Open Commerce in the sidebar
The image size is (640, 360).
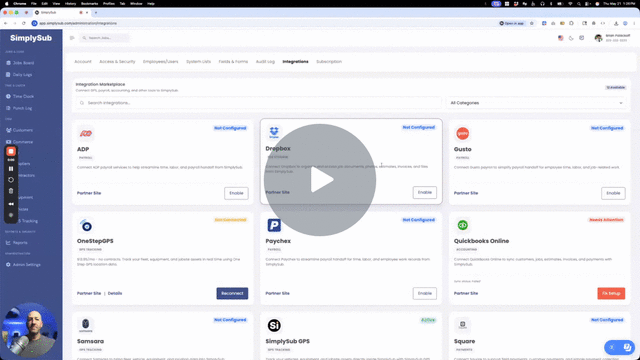pos(20,142)
